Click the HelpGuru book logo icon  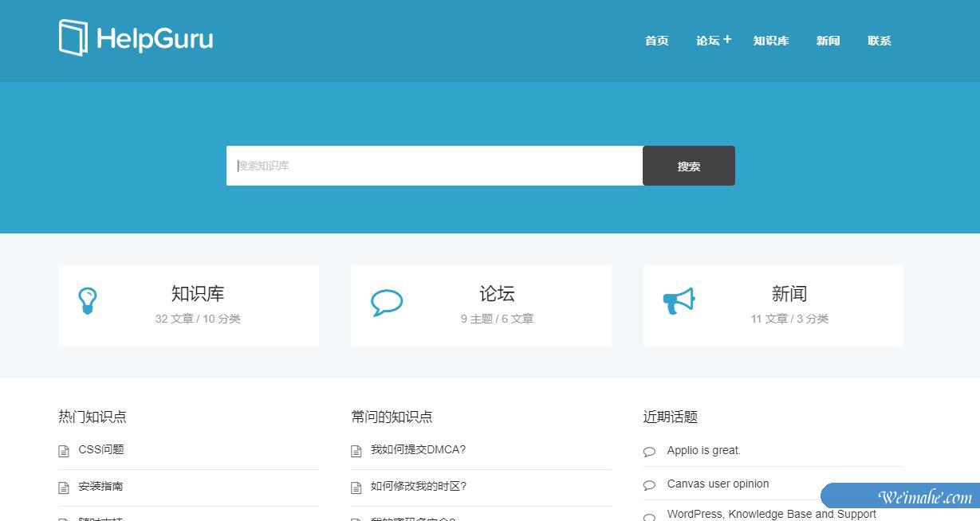click(x=73, y=37)
